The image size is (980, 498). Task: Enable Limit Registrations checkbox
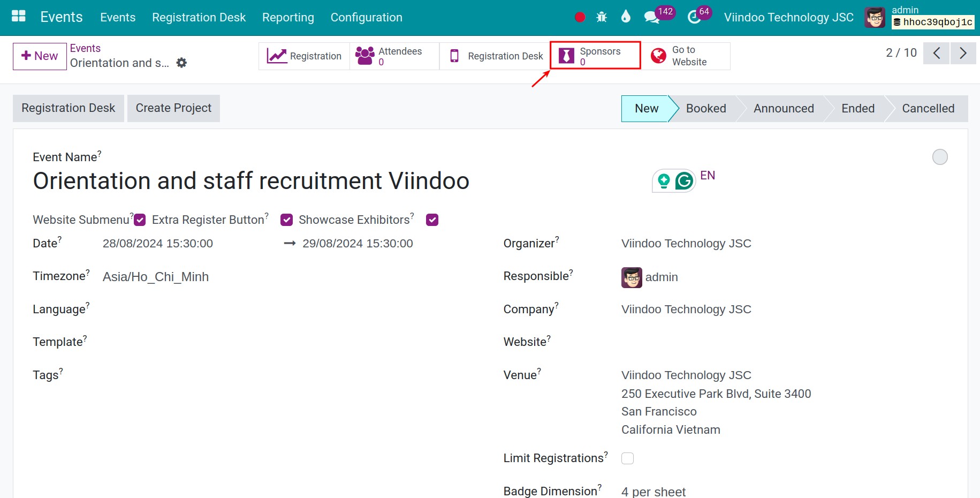pos(627,458)
